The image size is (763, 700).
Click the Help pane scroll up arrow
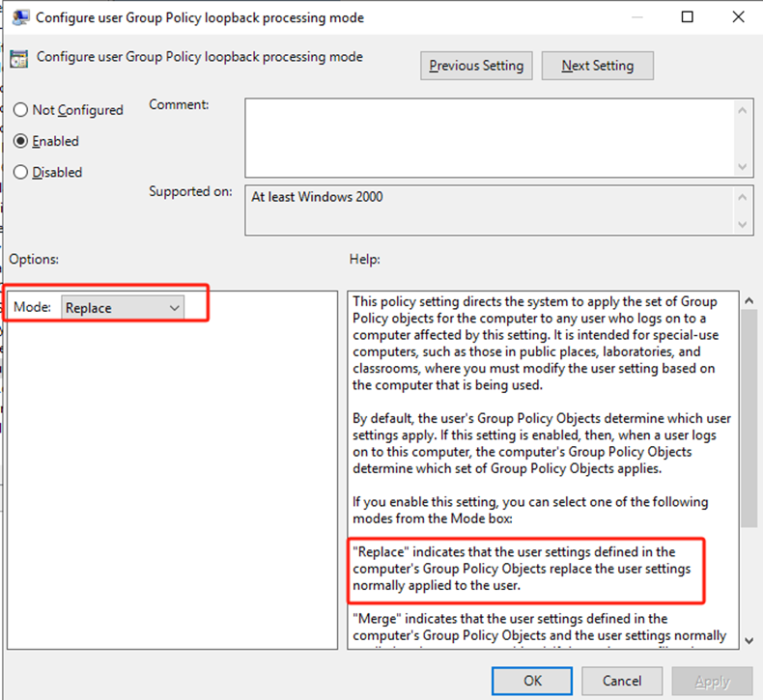point(749,300)
